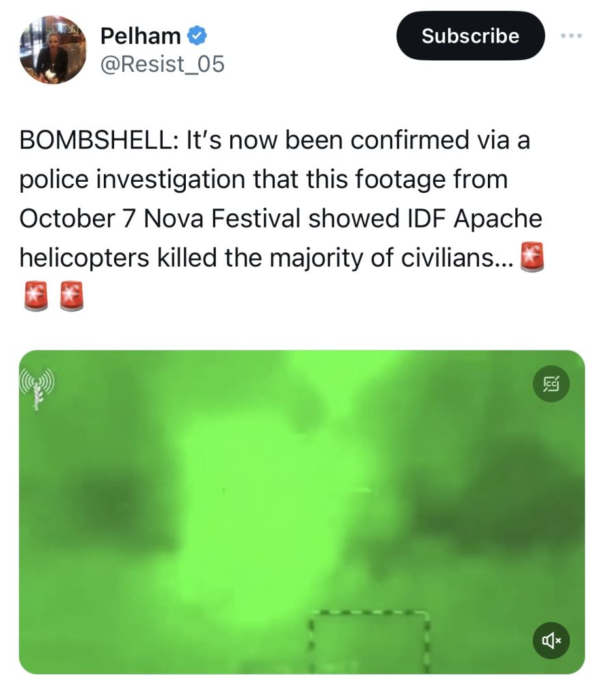
Task: Click the blue verified checkmark badge
Action: [x=197, y=35]
